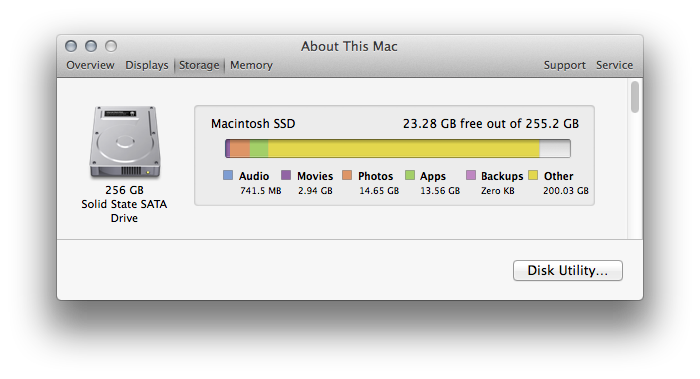
Task: Click the yellow Other legend swatch
Action: click(x=533, y=175)
